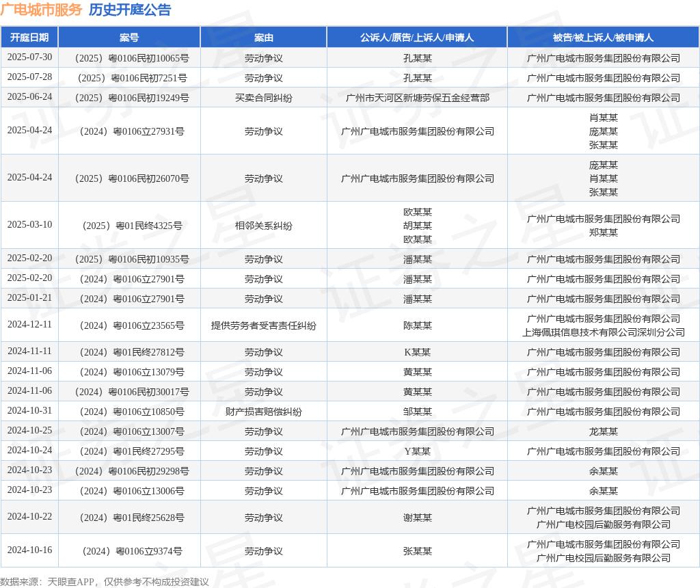
Task: Click date cell 2024-11-11
Action: (x=29, y=351)
